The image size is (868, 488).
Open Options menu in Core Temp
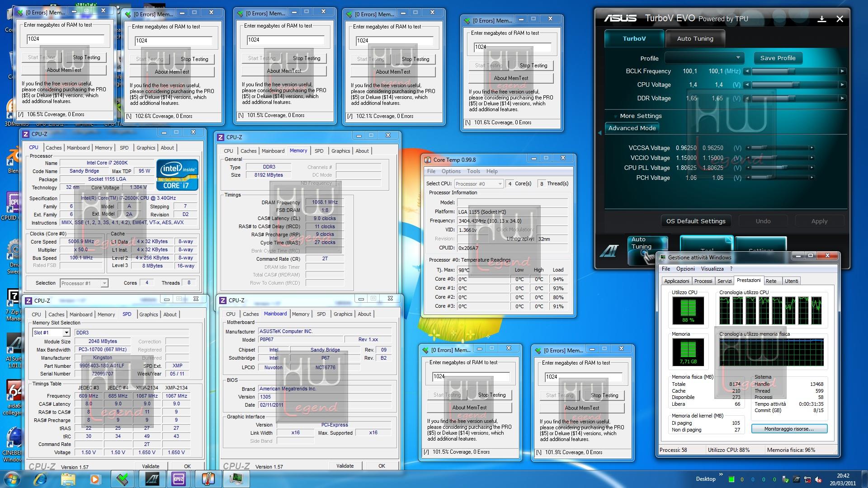[x=451, y=171]
